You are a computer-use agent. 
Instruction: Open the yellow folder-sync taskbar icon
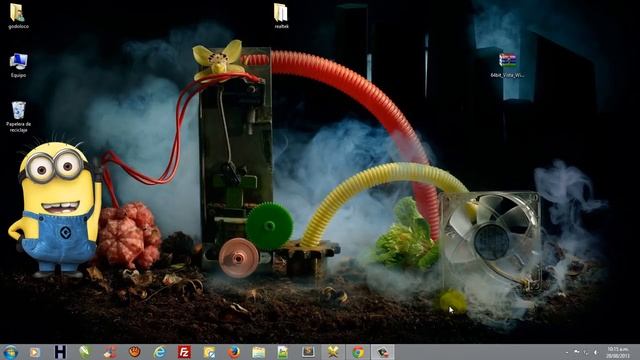209,352
